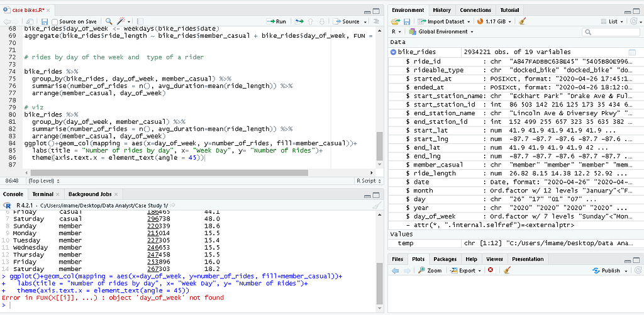Close the case bikes.R tab
The width and height of the screenshot is (644, 315).
[x=48, y=10]
